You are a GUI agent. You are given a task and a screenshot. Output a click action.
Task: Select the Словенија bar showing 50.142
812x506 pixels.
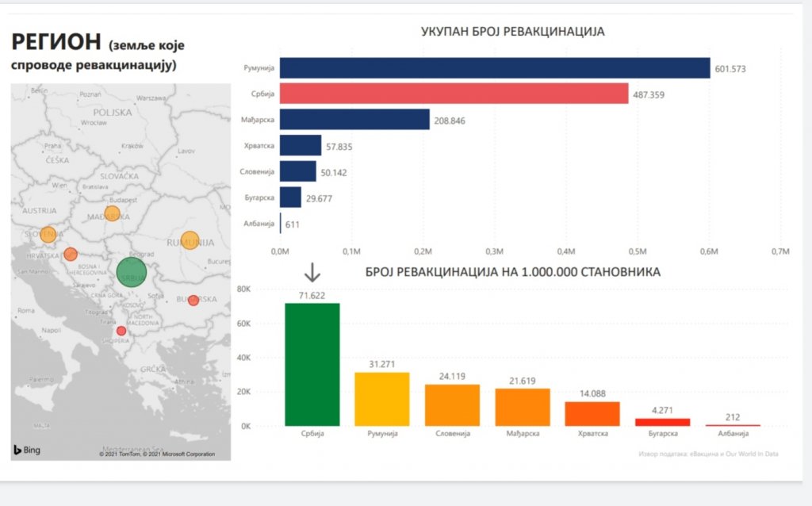(298, 171)
